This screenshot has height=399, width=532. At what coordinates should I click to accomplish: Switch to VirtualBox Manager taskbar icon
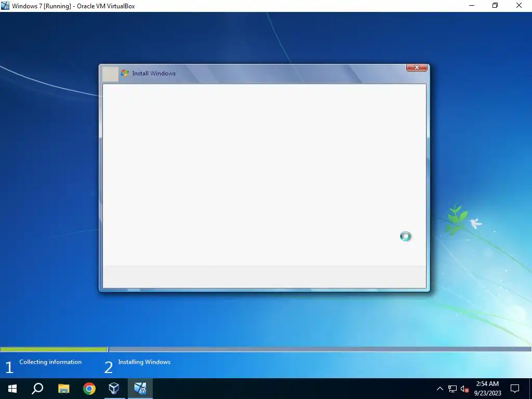(x=114, y=389)
